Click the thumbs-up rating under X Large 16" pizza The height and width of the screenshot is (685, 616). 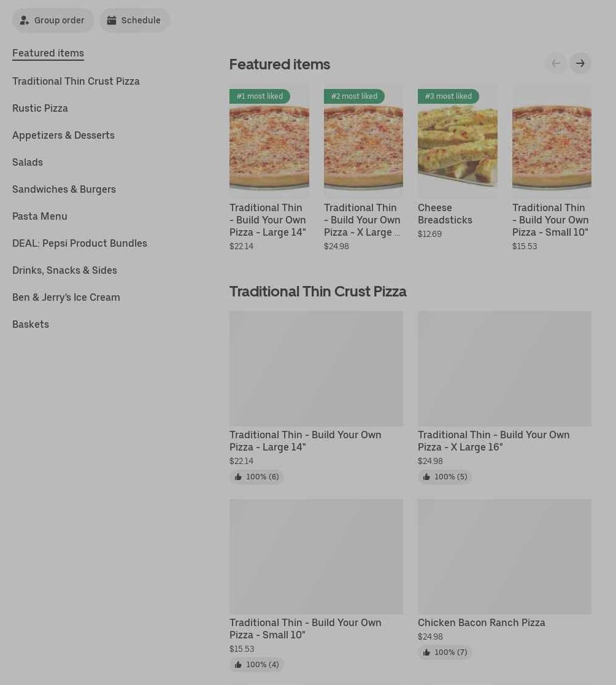click(445, 477)
